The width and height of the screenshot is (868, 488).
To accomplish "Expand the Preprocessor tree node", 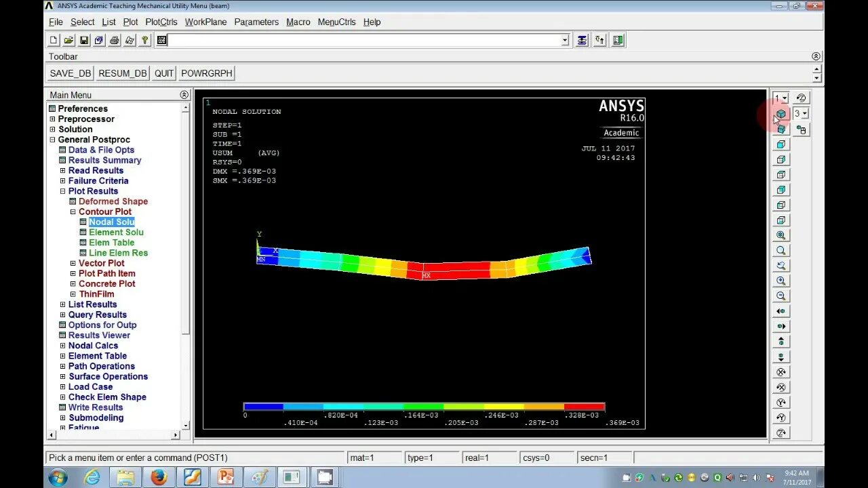I will pyautogui.click(x=52, y=119).
